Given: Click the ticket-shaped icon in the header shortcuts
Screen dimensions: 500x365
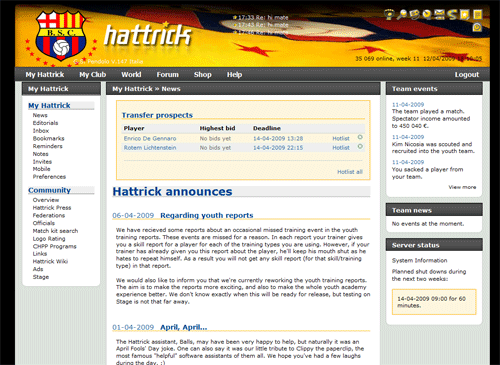Looking at the screenshot, I should pos(414,14).
